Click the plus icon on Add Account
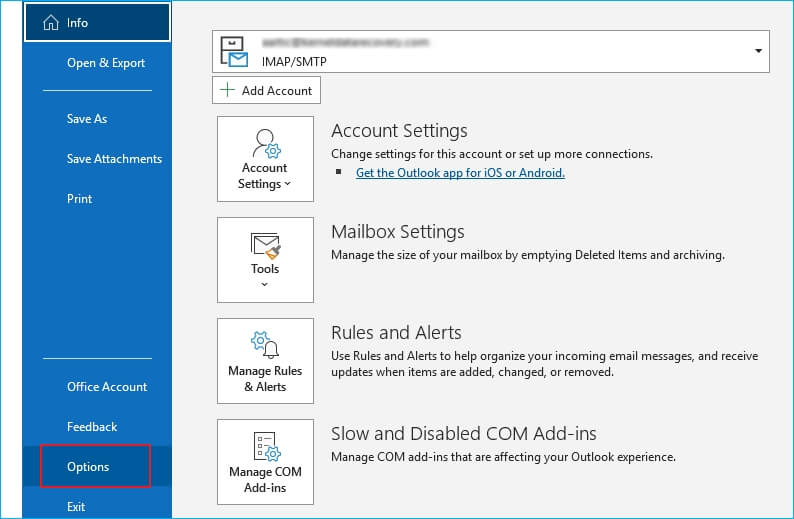794x519 pixels. pos(227,90)
